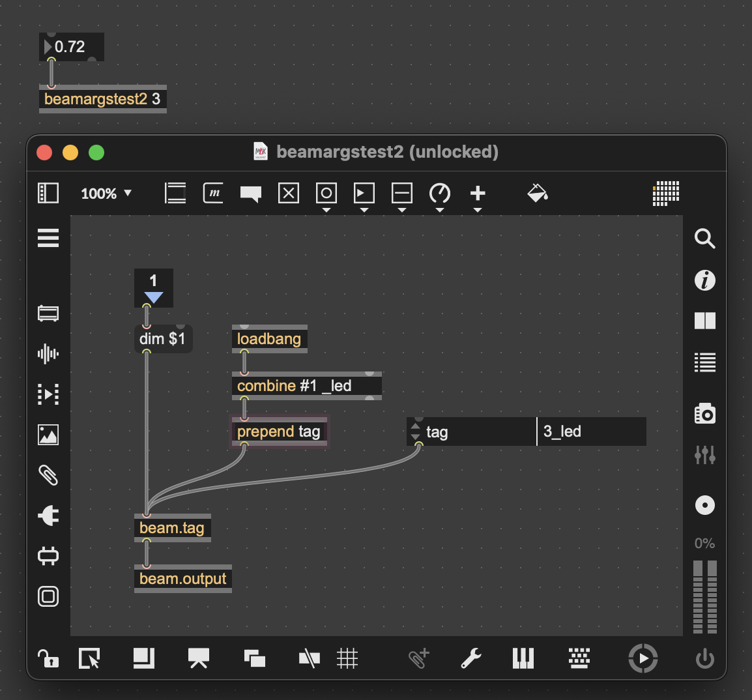This screenshot has height=700, width=752.
Task: Open the 100% zoom dropdown
Action: 106,194
